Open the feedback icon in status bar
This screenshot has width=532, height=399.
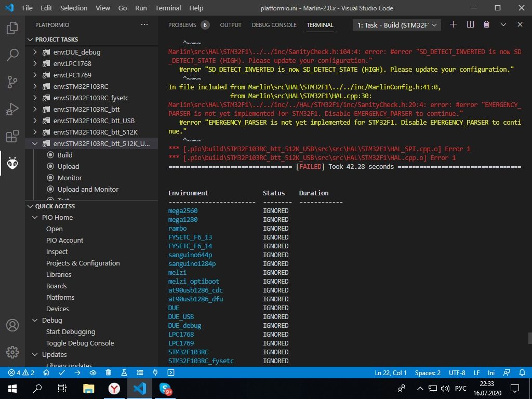[x=507, y=373]
